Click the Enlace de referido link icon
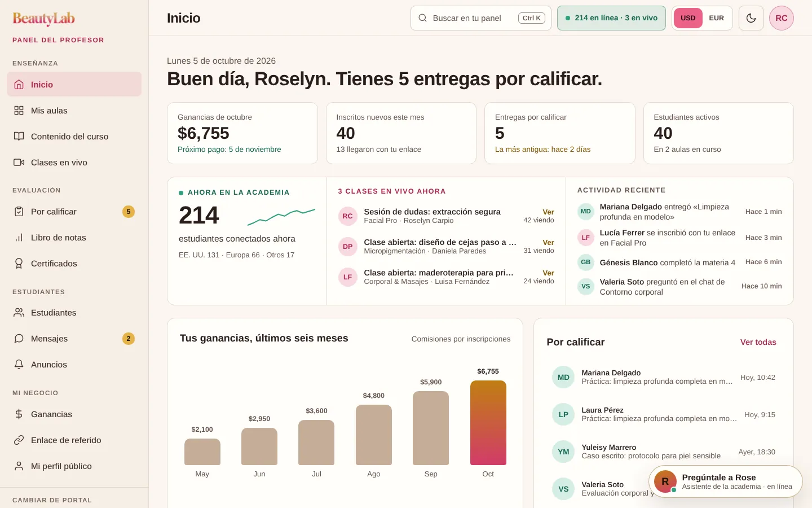812x508 pixels. pyautogui.click(x=19, y=440)
